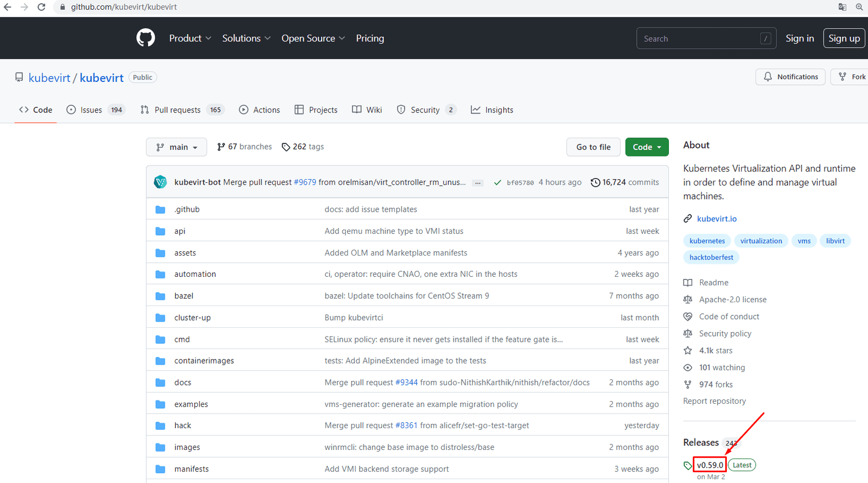Click the GitHub Octocat logo
Viewport: 868px width, 483px height.
(145, 38)
